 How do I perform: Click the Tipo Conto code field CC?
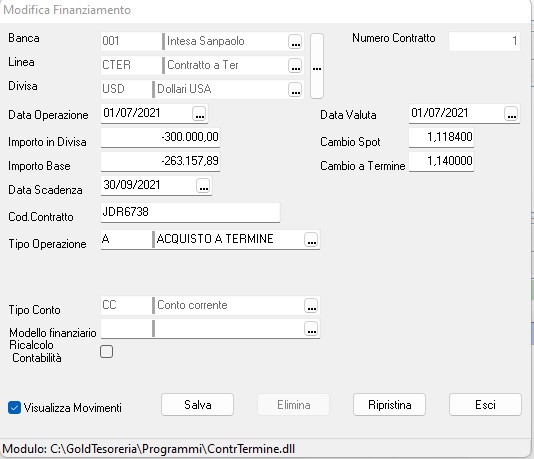click(126, 305)
